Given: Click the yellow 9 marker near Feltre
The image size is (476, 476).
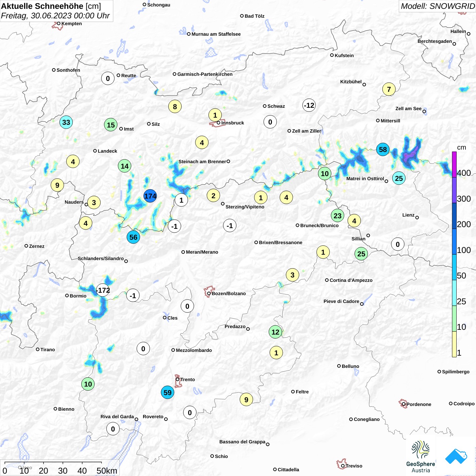Looking at the screenshot, I should coord(246,400).
